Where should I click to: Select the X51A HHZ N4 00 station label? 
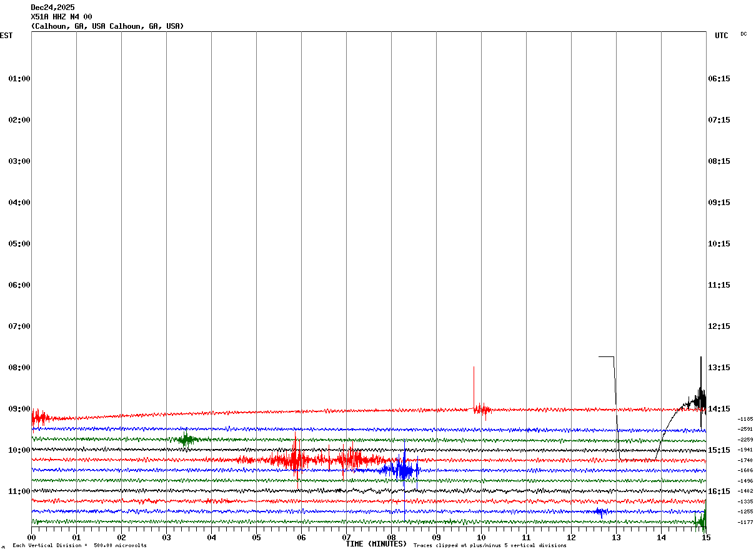[x=61, y=17]
